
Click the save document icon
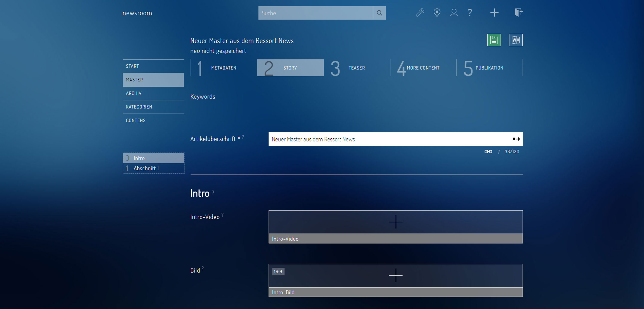click(x=493, y=40)
